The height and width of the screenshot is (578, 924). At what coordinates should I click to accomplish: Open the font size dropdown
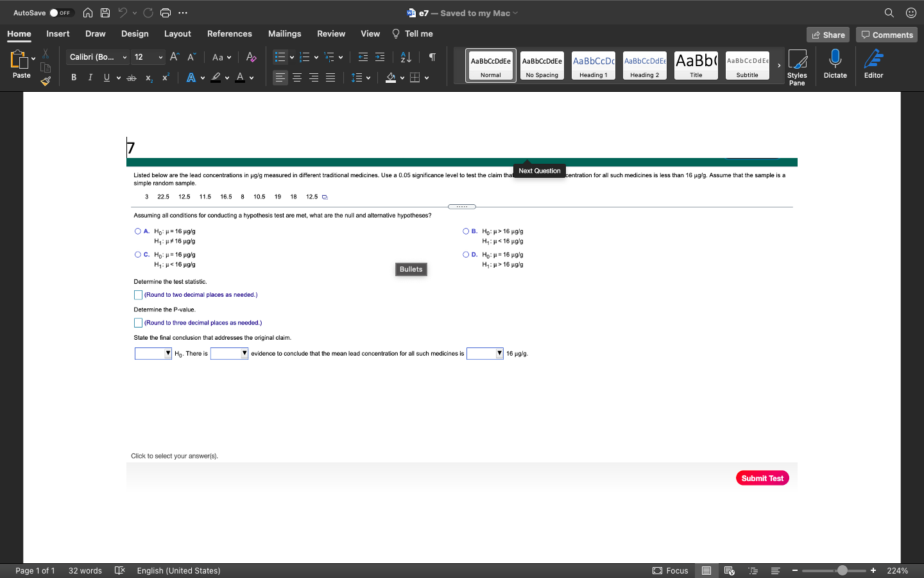pyautogui.click(x=160, y=57)
